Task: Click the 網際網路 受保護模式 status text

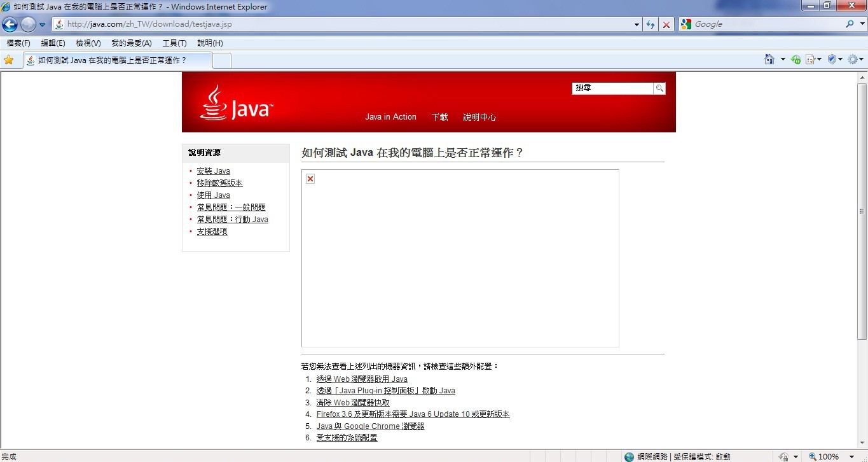Action: point(684,456)
